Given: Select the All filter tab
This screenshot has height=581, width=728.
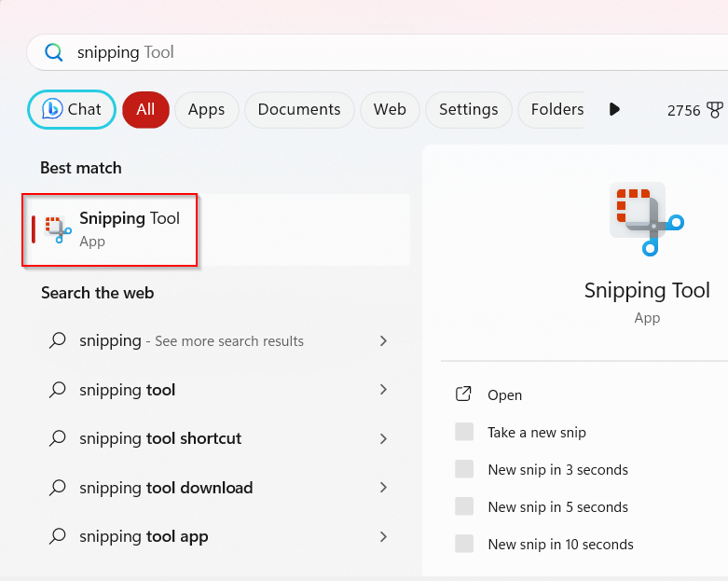Looking at the screenshot, I should coord(145,110).
